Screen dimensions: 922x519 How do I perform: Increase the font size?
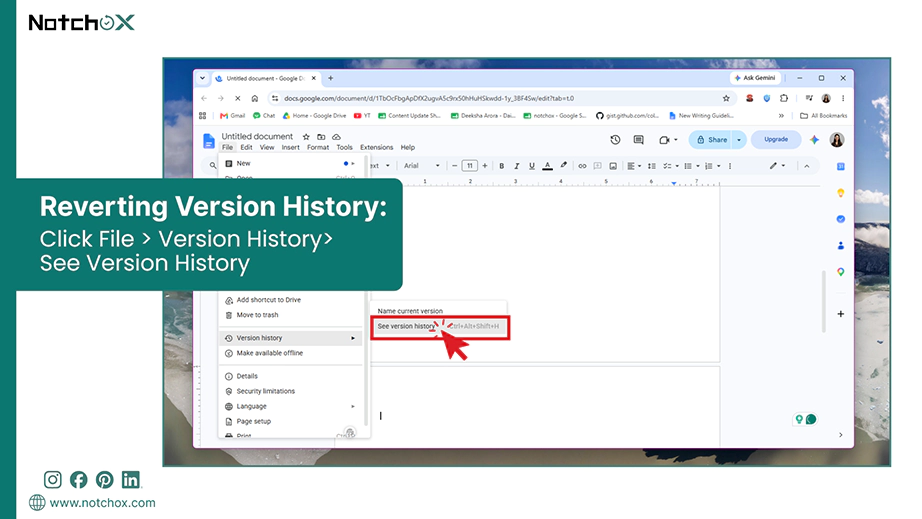point(485,166)
